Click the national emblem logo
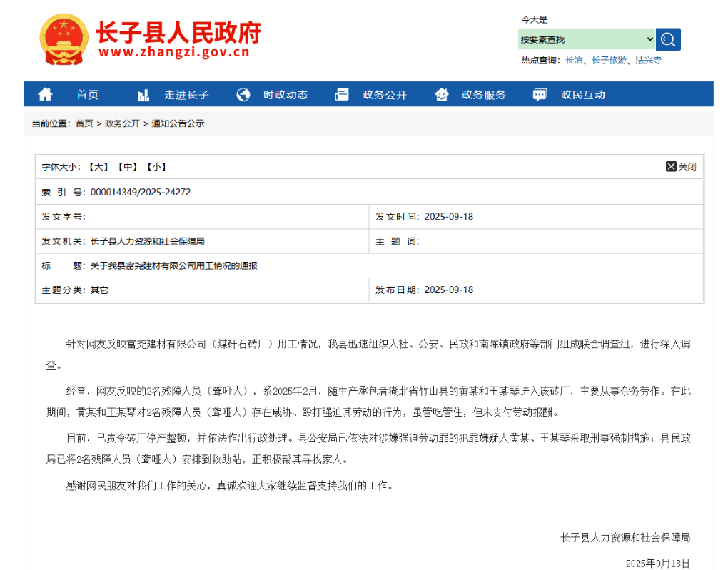The image size is (728, 570). click(x=64, y=39)
